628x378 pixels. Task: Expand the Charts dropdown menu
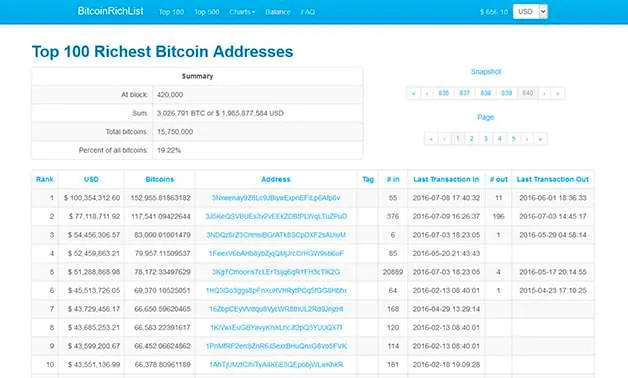[242, 12]
